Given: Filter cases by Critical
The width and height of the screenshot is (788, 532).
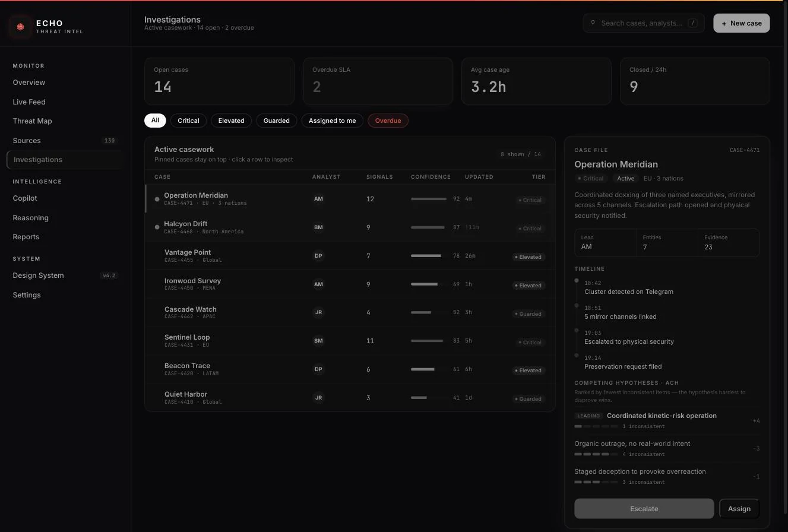Looking at the screenshot, I should (188, 121).
